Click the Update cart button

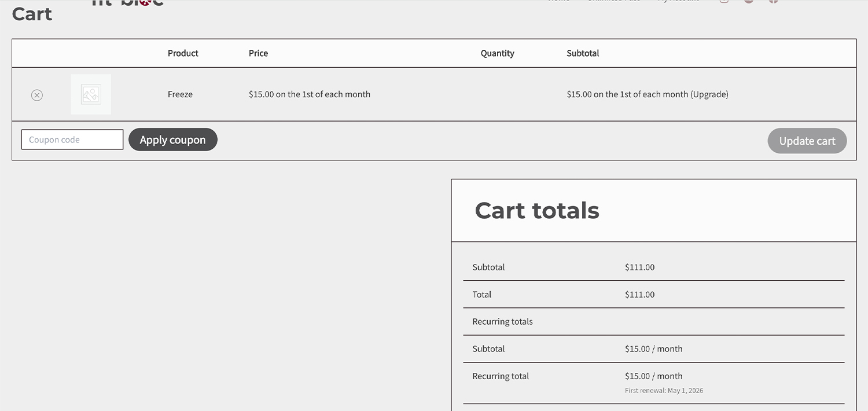click(x=807, y=141)
